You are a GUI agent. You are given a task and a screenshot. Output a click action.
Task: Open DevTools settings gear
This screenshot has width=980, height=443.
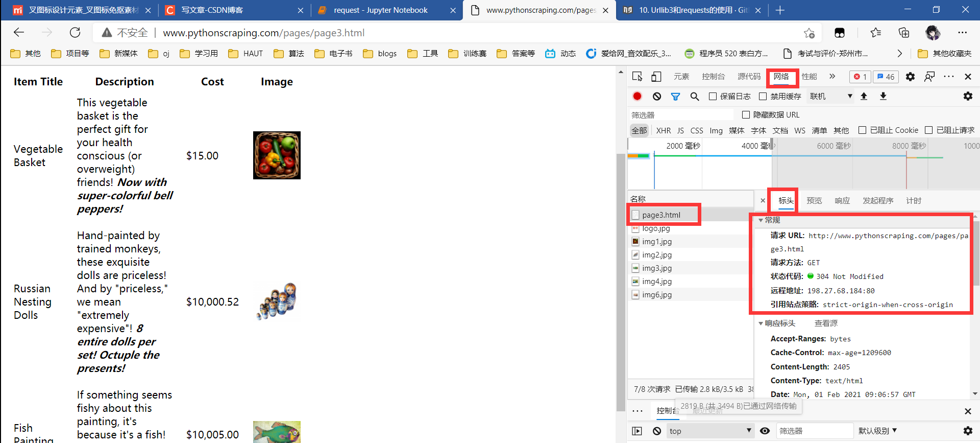tap(910, 77)
